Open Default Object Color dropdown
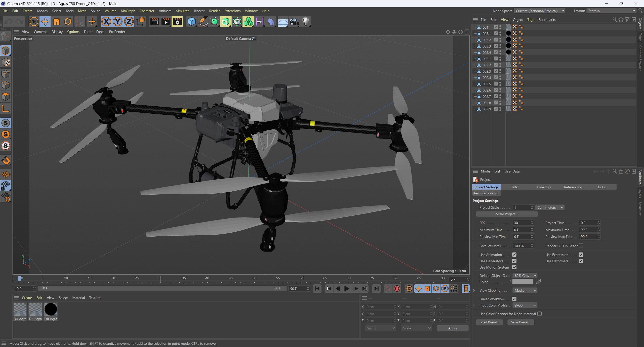 tap(525, 276)
